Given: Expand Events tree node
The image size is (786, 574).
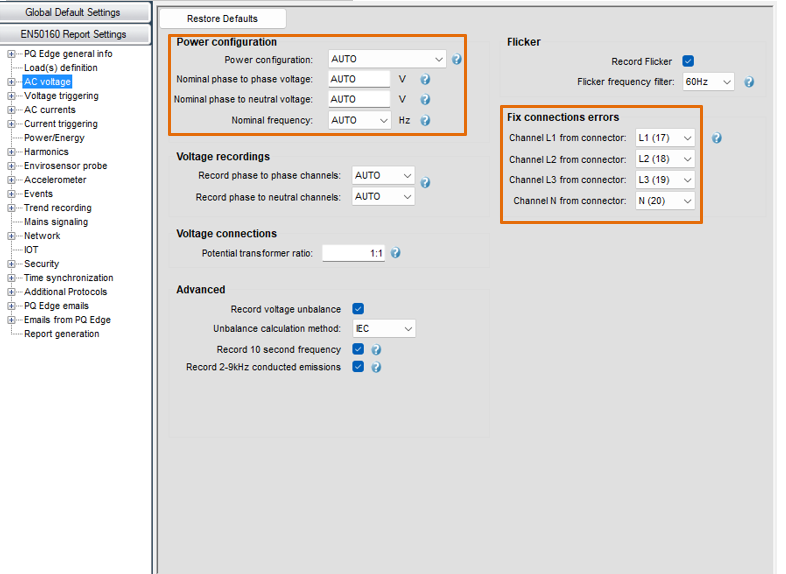Looking at the screenshot, I should click(x=11, y=194).
